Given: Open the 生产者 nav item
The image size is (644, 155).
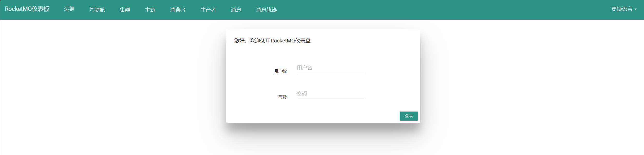Looking at the screenshot, I should pyautogui.click(x=208, y=10).
